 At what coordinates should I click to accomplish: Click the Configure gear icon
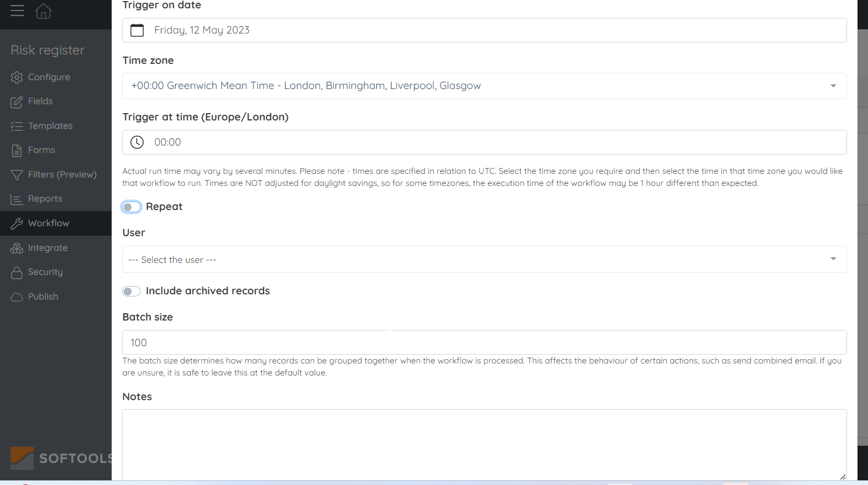[17, 78]
